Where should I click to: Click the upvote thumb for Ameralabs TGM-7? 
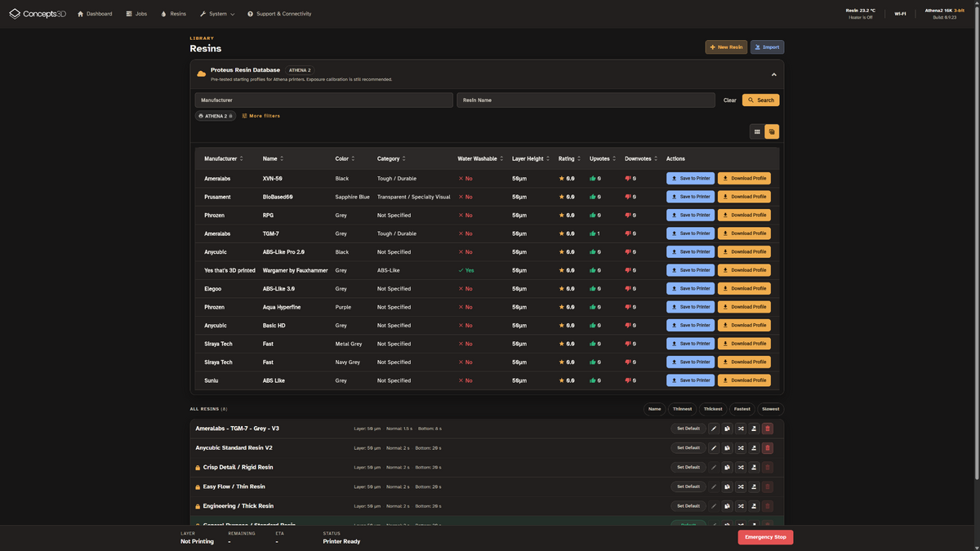(x=593, y=233)
